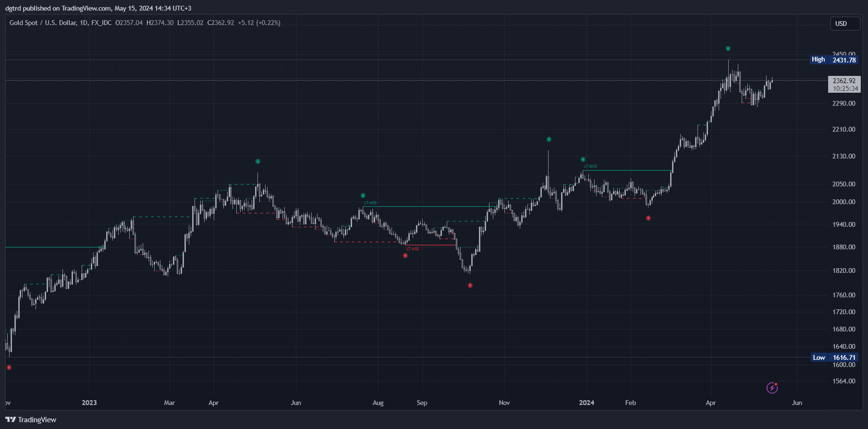The height and width of the screenshot is (429, 868).
Task: Click the green marker above the LT-BOS label
Action: click(x=583, y=159)
